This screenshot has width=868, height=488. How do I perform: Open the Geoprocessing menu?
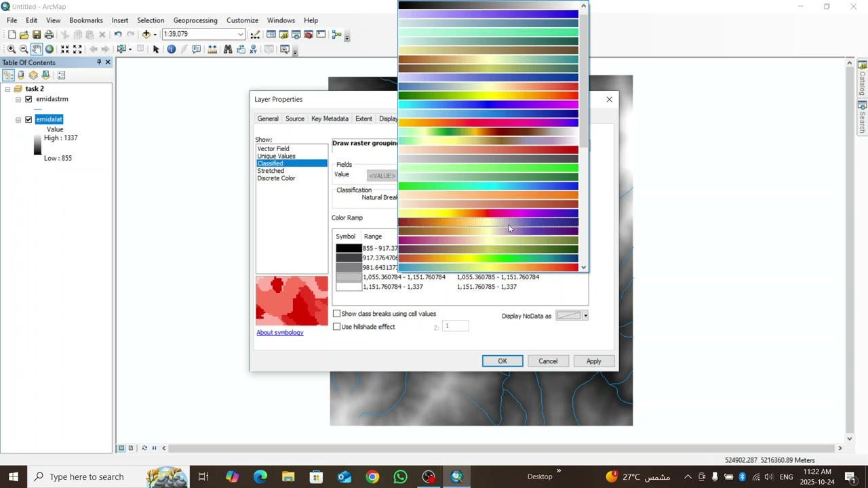click(x=195, y=20)
